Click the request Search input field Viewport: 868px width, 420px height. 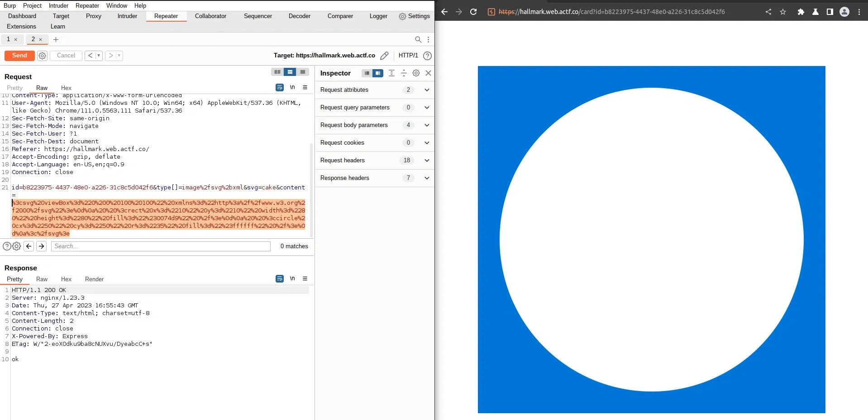click(161, 246)
